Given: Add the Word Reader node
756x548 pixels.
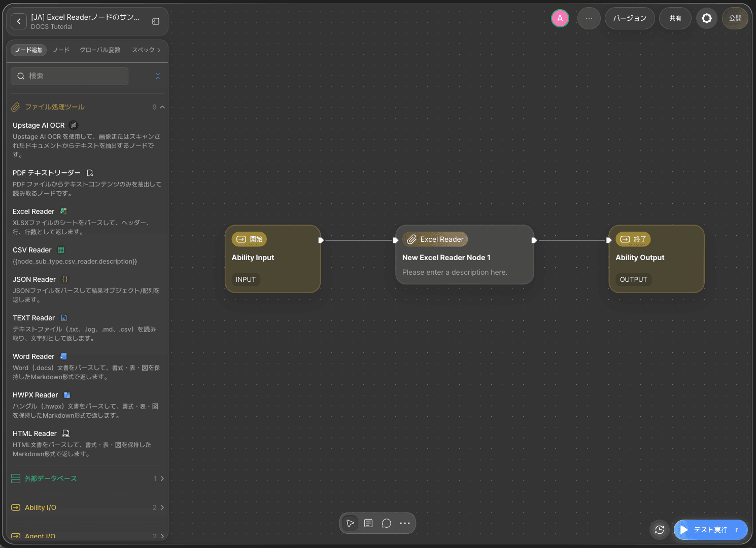Looking at the screenshot, I should tap(87, 367).
